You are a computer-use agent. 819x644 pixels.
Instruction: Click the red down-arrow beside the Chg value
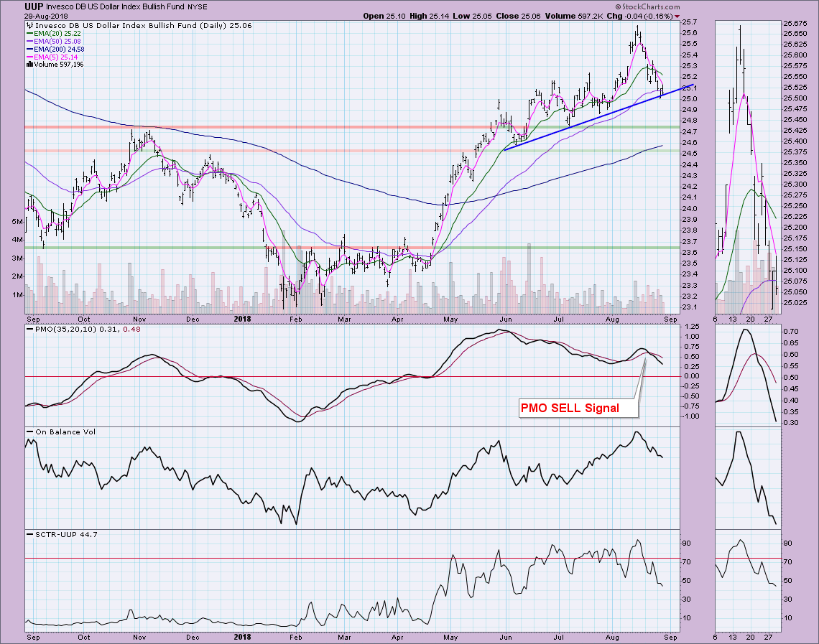(x=677, y=17)
